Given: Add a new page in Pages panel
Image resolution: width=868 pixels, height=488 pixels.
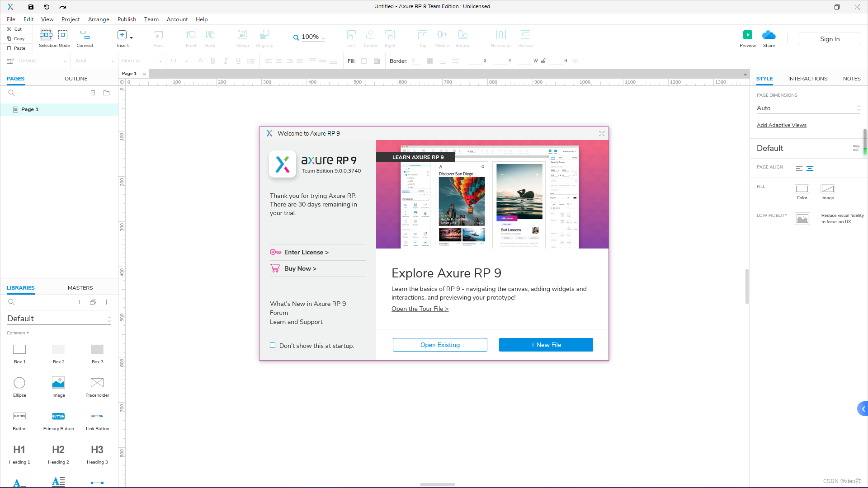Looking at the screenshot, I should pyautogui.click(x=93, y=93).
